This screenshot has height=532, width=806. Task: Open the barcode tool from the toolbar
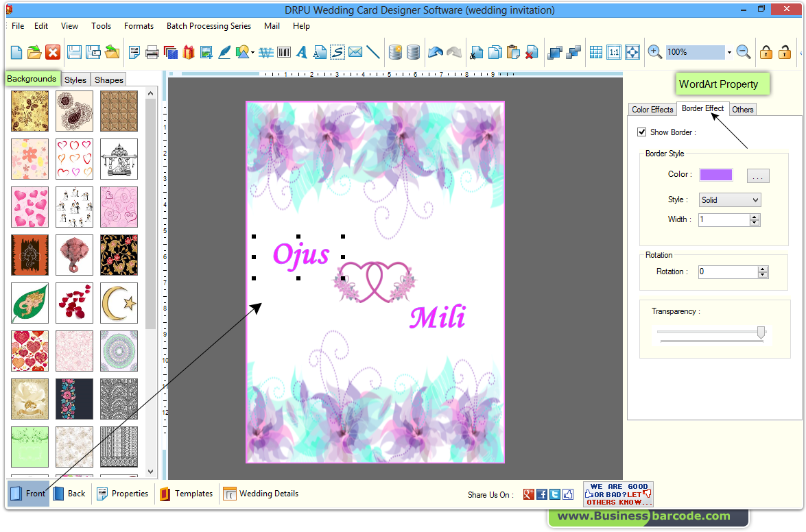pyautogui.click(x=283, y=51)
